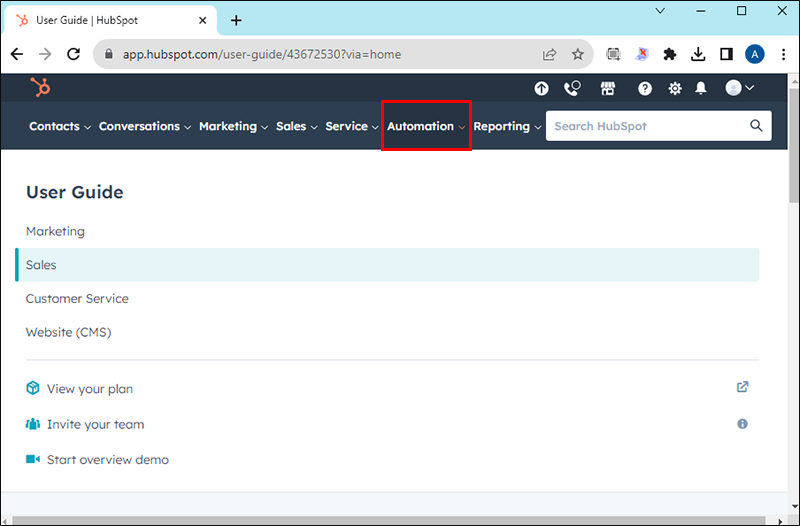Screen dimensions: 800x526
Task: Close the User Guide browser tab
Action: pyautogui.click(x=203, y=20)
